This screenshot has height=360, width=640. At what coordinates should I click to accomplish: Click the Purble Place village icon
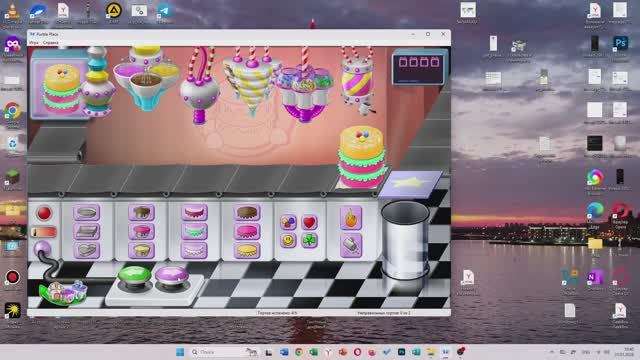(64, 293)
